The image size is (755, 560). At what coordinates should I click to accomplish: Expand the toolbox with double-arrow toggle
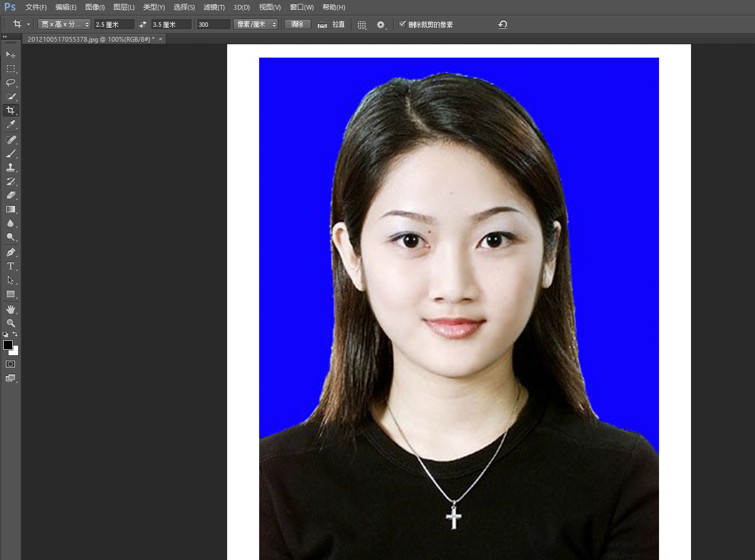(5, 37)
